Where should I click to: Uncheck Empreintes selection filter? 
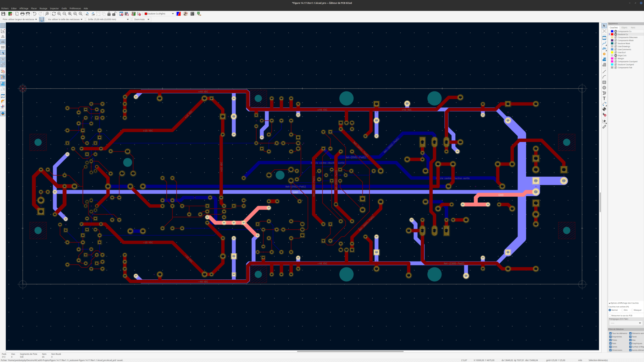tap(610, 337)
